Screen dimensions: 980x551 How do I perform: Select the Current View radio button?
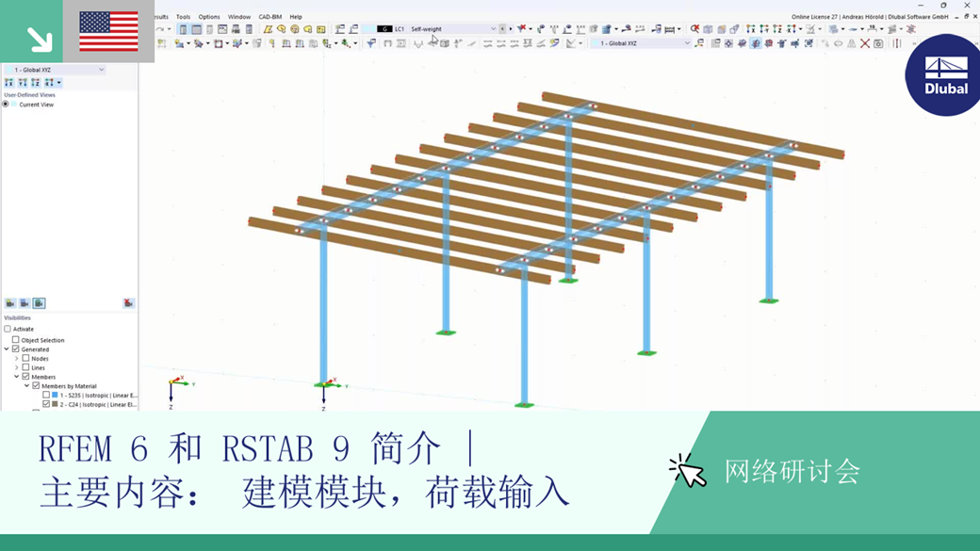[x=6, y=105]
